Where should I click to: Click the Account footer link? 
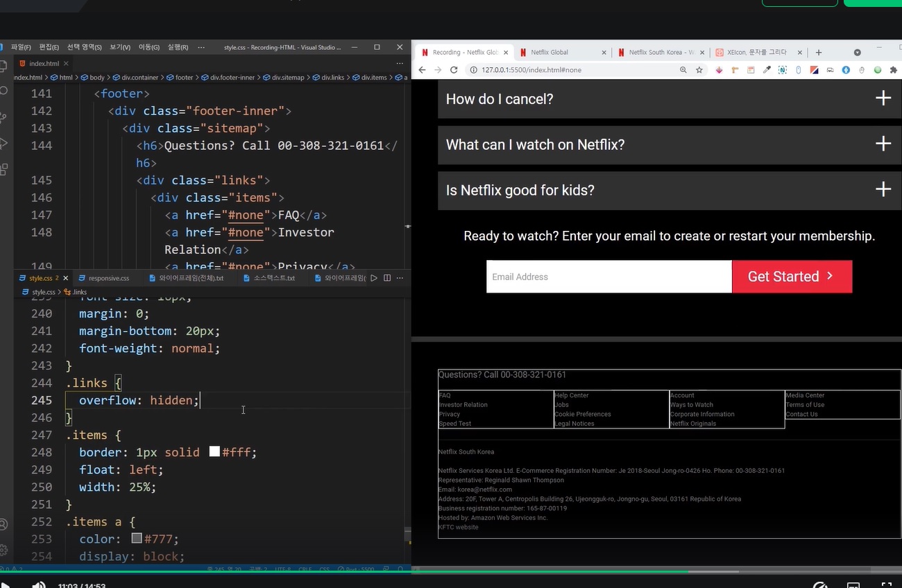pyautogui.click(x=682, y=395)
